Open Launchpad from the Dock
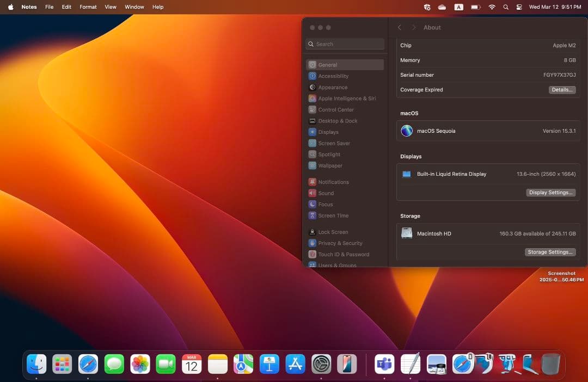 (x=62, y=364)
